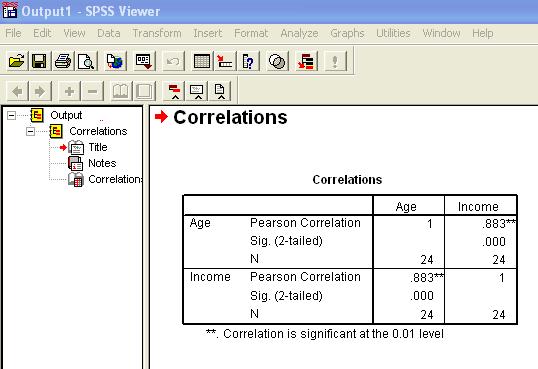Select Correlations table item in outline

pyautogui.click(x=115, y=179)
